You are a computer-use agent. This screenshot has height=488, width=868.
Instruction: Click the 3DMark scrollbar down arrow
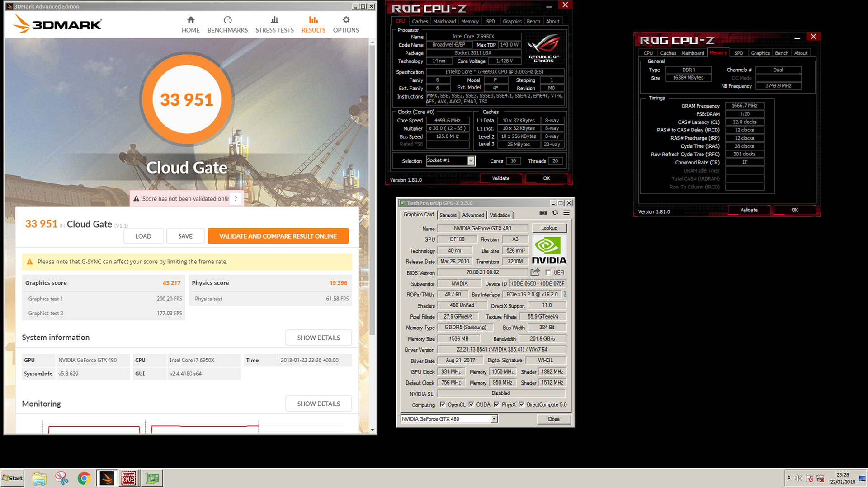click(372, 430)
